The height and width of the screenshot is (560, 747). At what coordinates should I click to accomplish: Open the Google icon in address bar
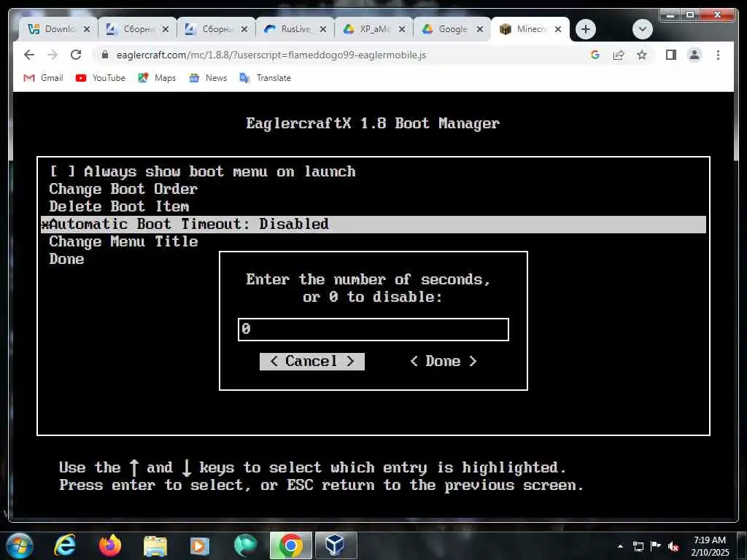tap(595, 55)
